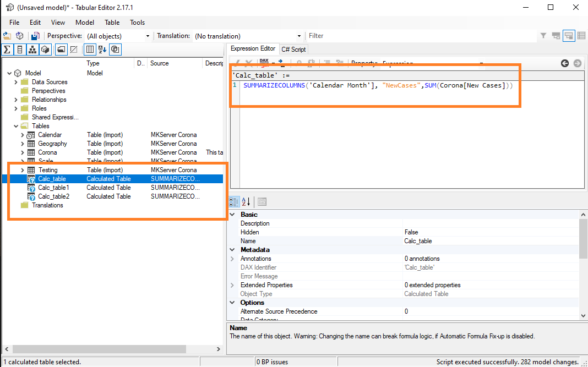Click the Geography table icon
This screenshot has height=367, width=588.
31,144
